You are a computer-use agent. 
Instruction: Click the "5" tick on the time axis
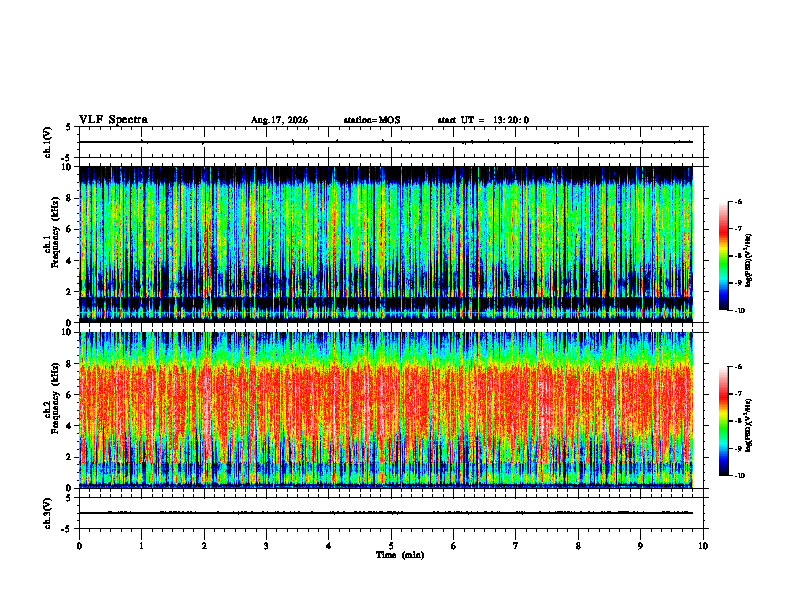391,546
